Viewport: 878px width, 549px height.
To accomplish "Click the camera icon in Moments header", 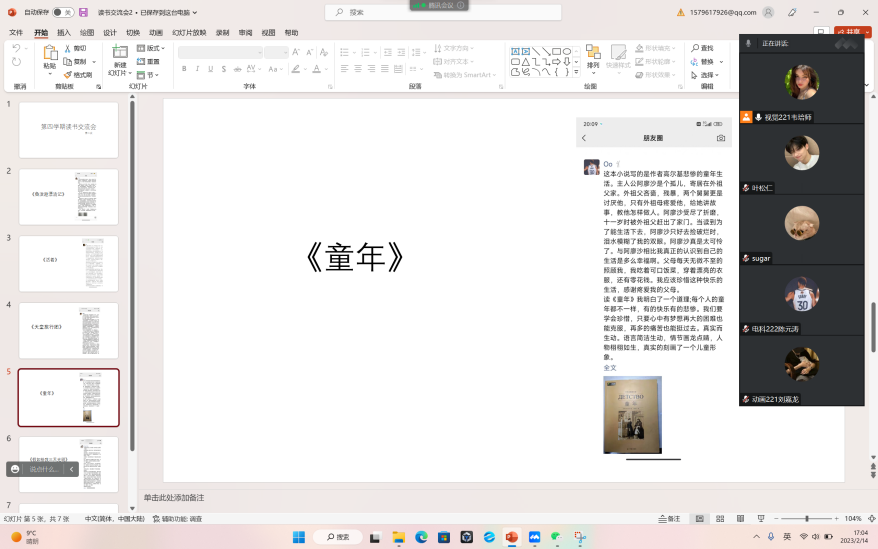I will (x=720, y=138).
